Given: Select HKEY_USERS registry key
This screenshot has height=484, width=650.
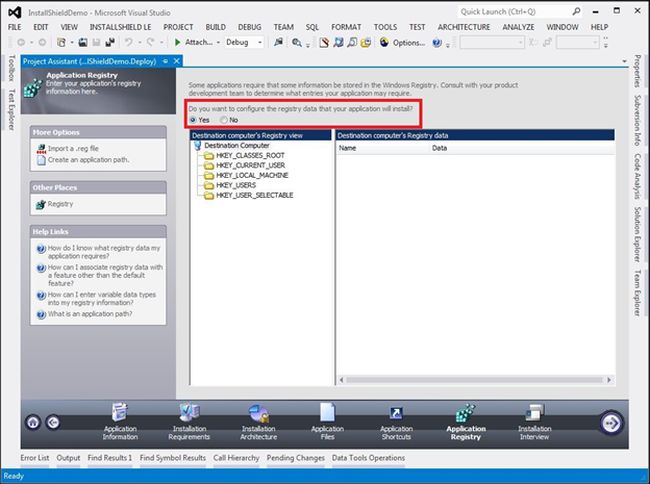Looking at the screenshot, I should pos(236,185).
